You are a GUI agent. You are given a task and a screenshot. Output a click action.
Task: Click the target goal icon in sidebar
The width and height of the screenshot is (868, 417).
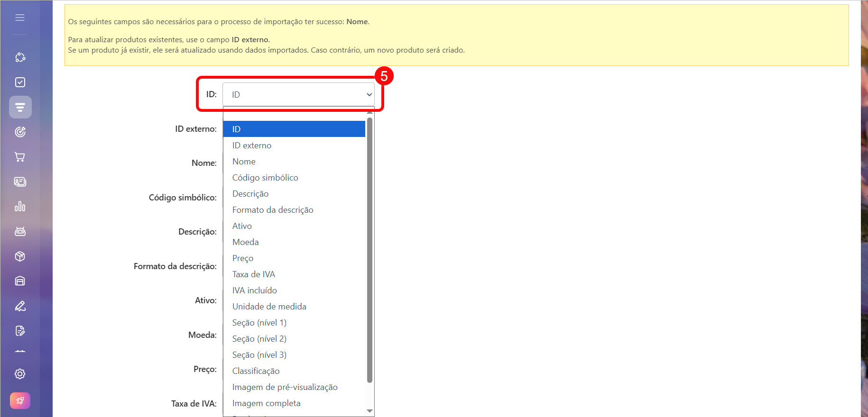20,132
